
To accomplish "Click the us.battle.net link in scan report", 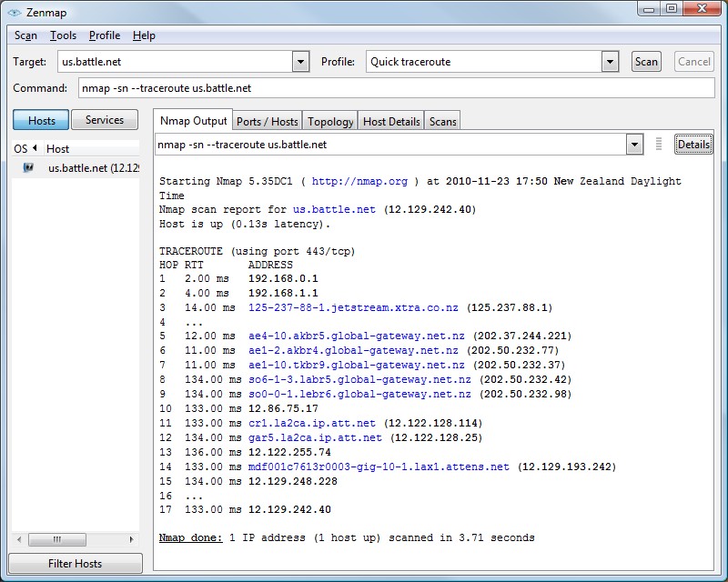I will (334, 209).
